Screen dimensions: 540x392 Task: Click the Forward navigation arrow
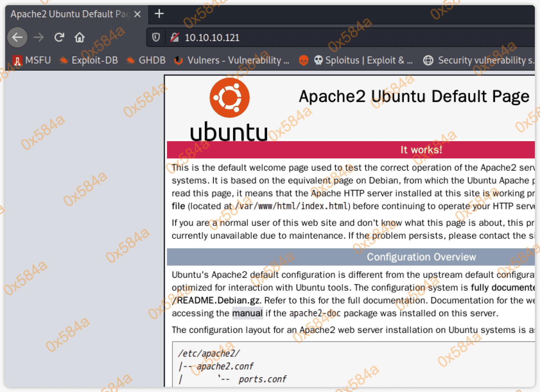[39, 38]
